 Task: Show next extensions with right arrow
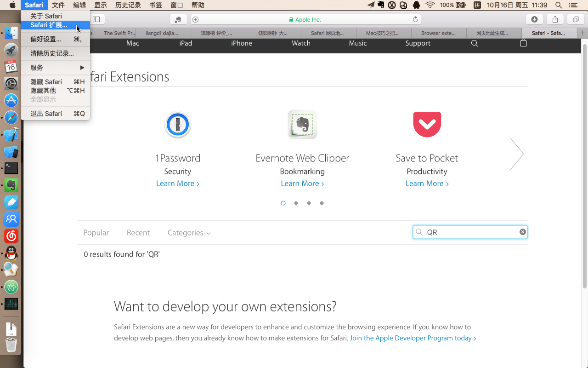coord(517,154)
